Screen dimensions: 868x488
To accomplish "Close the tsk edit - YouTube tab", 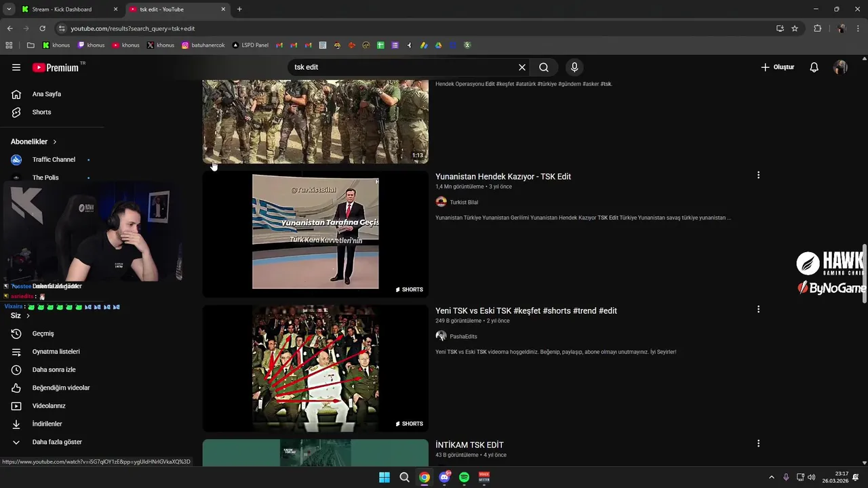I will point(223,9).
